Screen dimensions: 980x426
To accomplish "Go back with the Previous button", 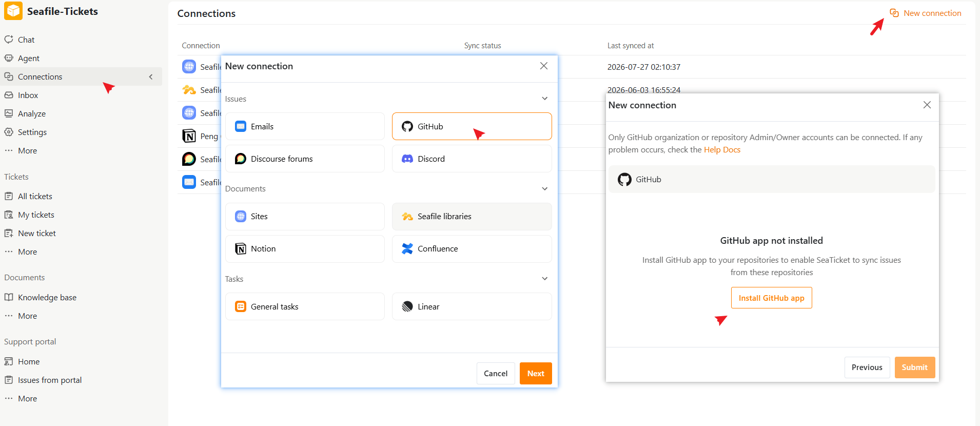I will click(x=867, y=367).
